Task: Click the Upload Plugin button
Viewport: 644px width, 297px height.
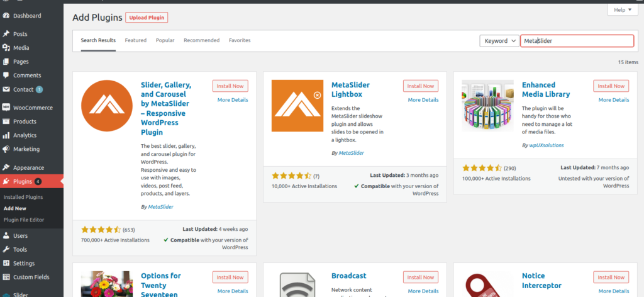Action: point(147,18)
